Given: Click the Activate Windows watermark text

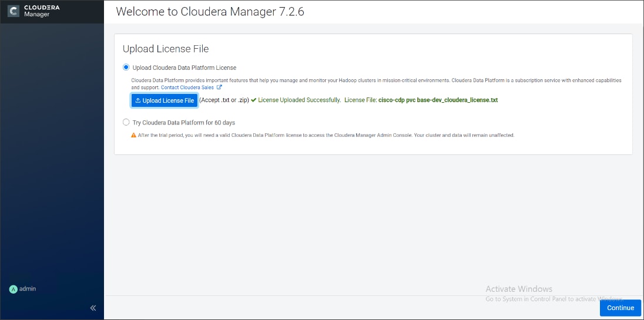Looking at the screenshot, I should click(519, 289).
